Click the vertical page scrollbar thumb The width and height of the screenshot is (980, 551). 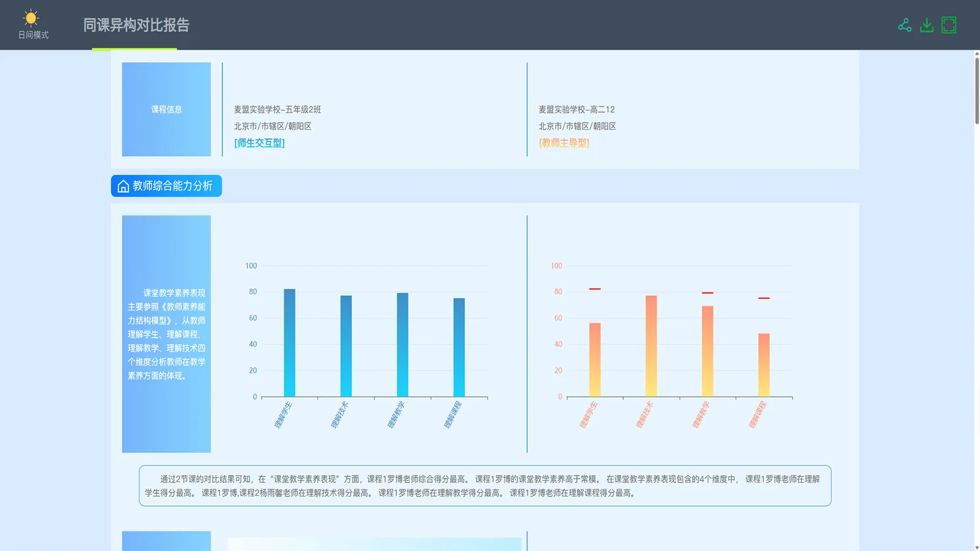coord(977,91)
